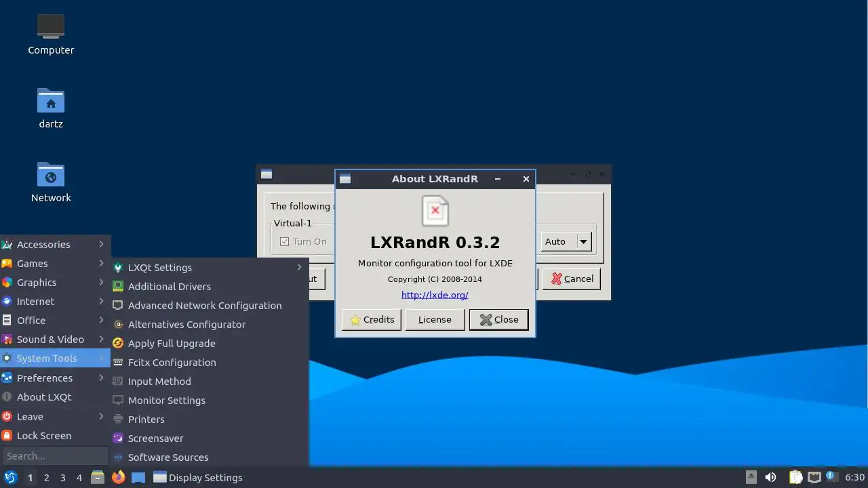Launch Input Method settings
This screenshot has height=488, width=868.
(210, 382)
